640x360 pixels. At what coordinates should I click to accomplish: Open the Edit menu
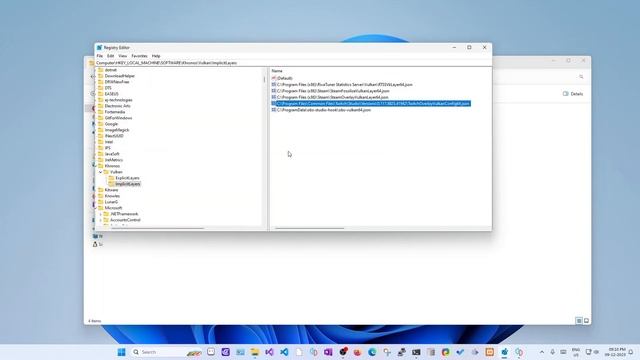tap(111, 56)
